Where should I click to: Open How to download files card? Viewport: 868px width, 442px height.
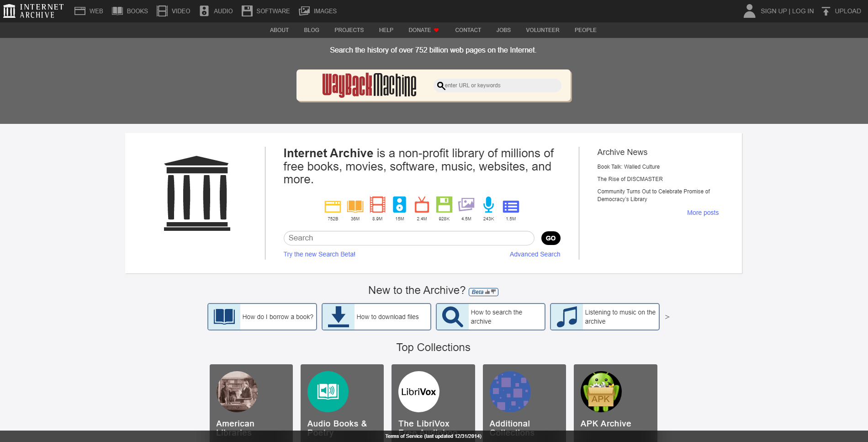tap(376, 317)
